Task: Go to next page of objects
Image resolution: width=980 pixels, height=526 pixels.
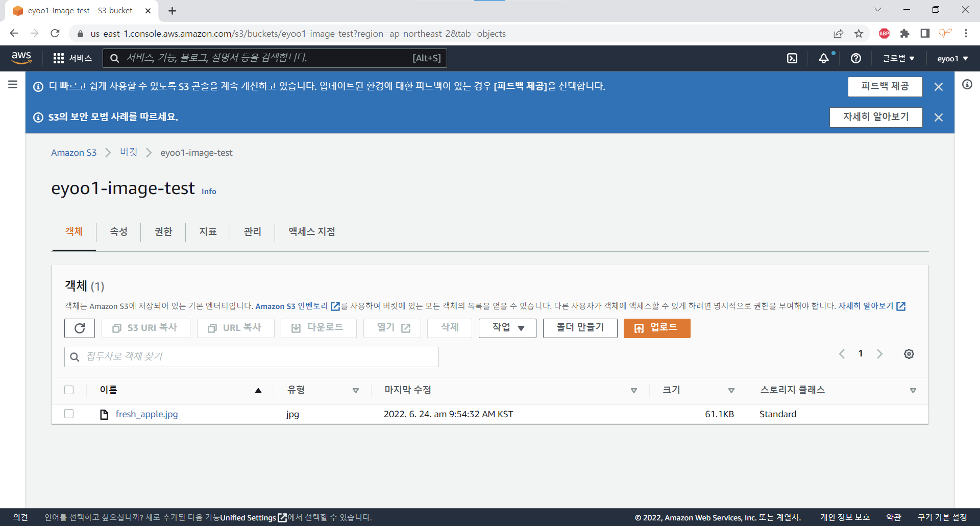Action: coord(879,354)
